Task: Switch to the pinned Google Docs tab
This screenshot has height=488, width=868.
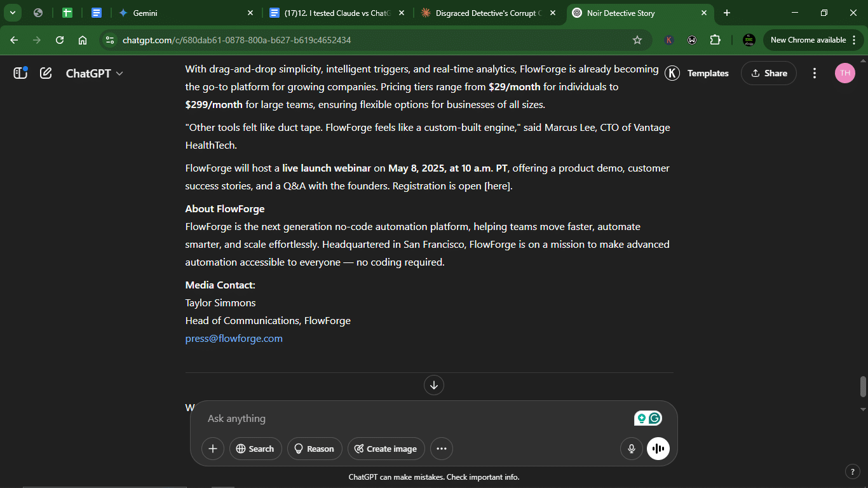Action: pos(96,13)
